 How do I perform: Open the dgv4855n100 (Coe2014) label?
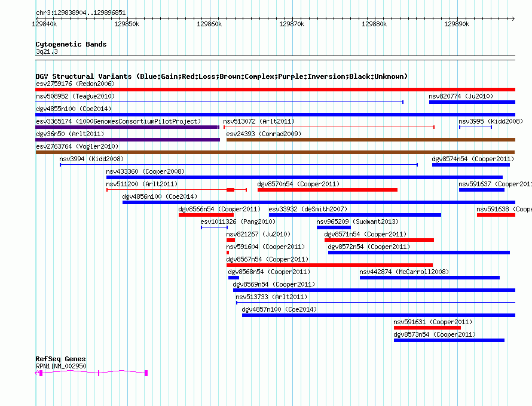coord(74,109)
